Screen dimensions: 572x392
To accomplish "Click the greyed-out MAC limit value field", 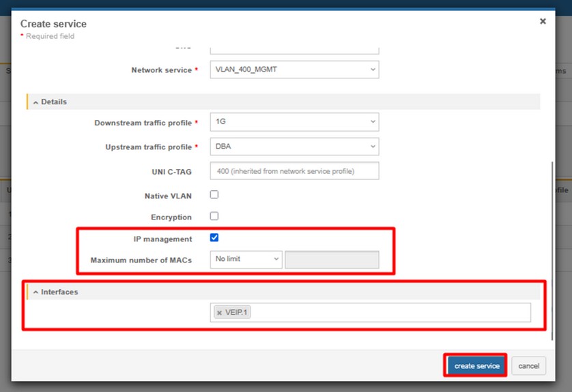I will (332, 260).
